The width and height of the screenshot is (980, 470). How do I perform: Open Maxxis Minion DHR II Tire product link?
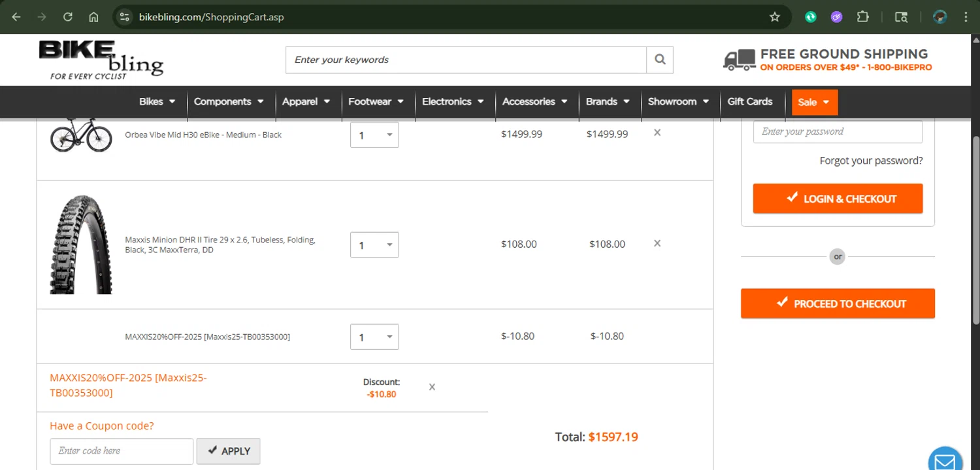[x=220, y=245]
